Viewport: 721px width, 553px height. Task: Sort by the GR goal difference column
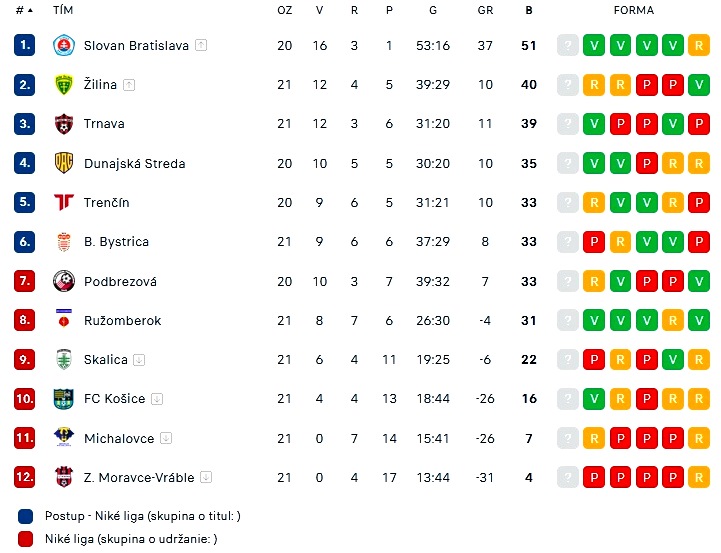(x=485, y=10)
